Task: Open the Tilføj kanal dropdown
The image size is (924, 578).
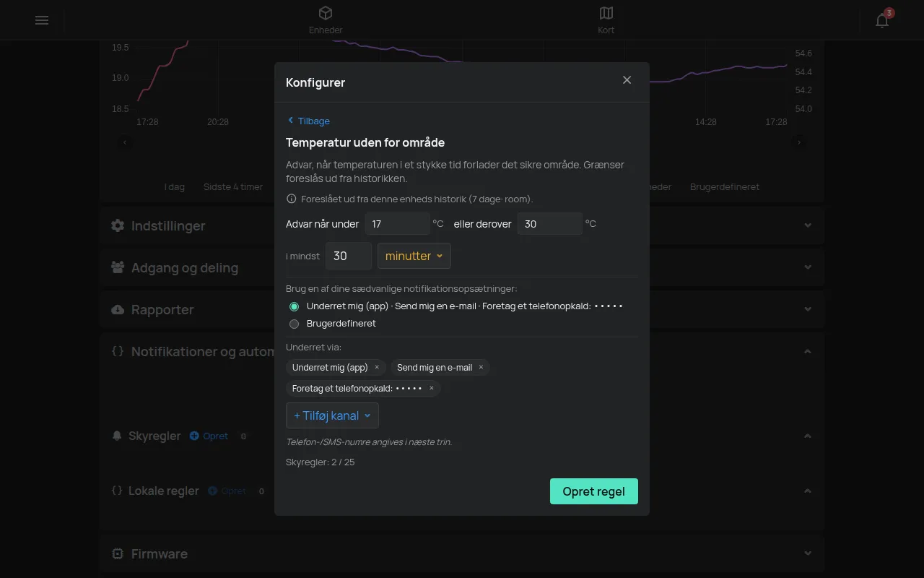Action: click(332, 415)
